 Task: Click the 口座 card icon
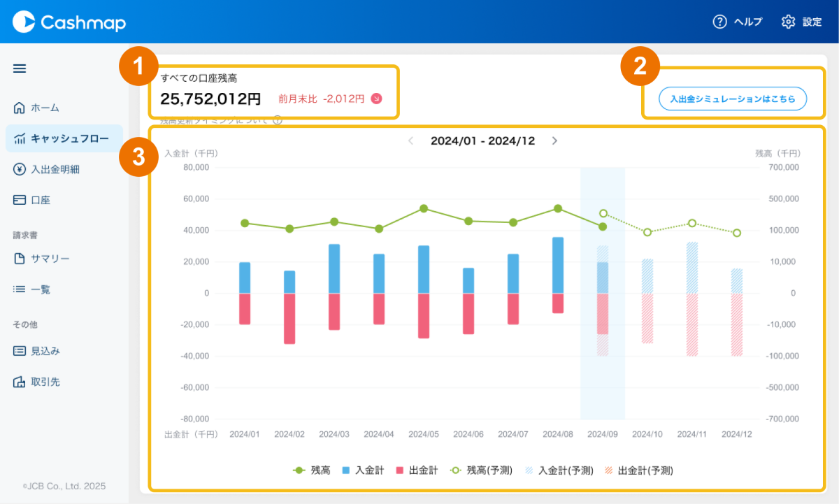coord(20,200)
